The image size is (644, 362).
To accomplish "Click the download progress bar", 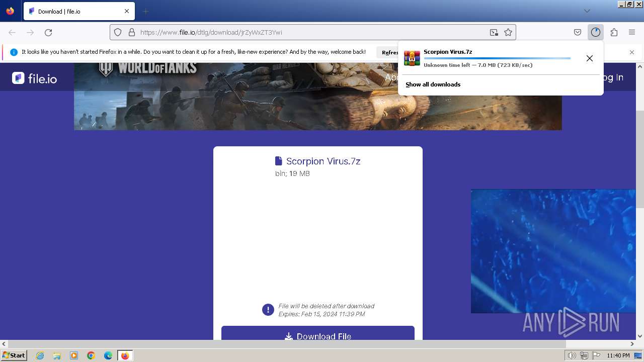I will click(497, 58).
